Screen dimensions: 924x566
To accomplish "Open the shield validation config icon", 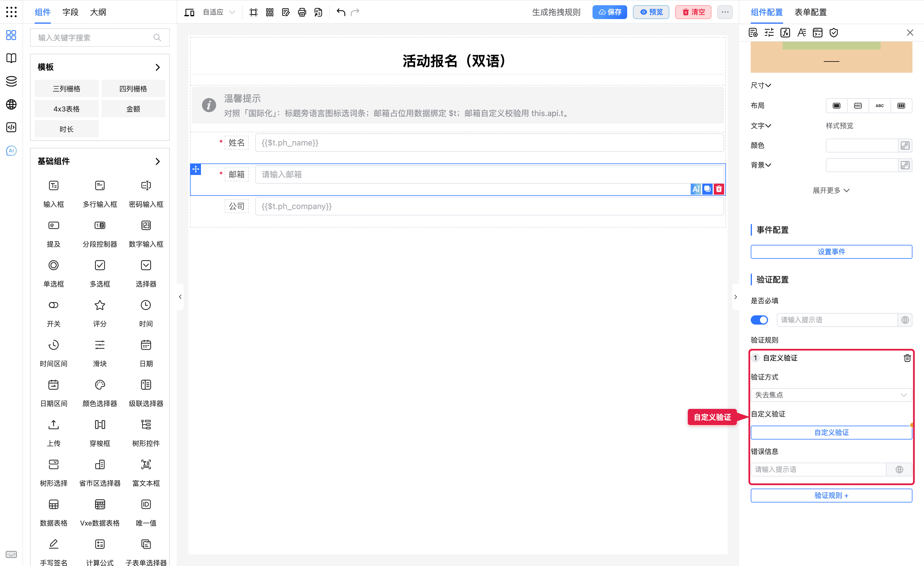I will pyautogui.click(x=834, y=33).
